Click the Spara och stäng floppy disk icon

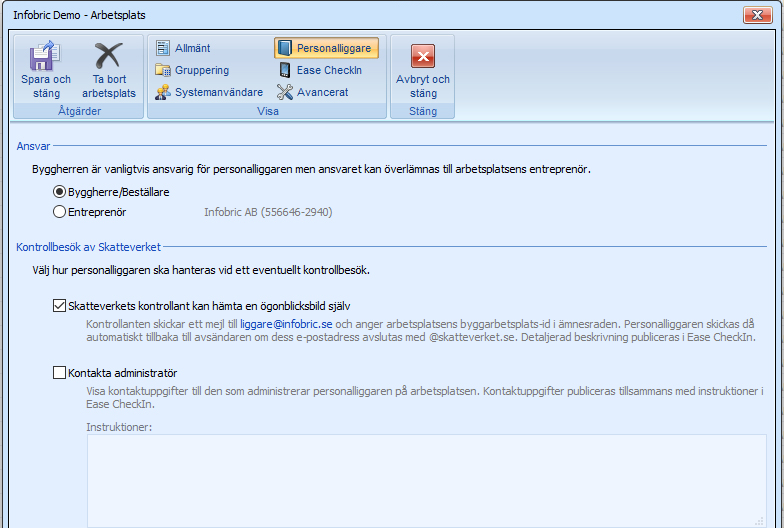(45, 55)
